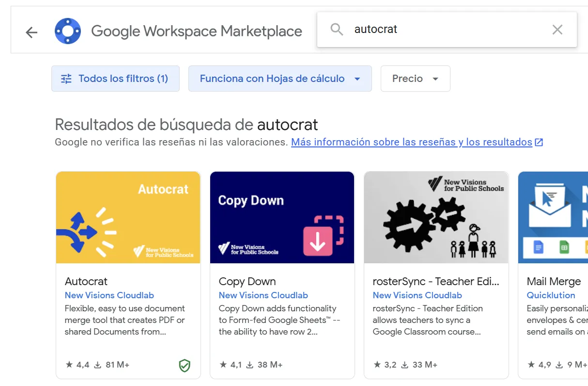Click the star rating icon on Autocrat
Image resolution: width=588 pixels, height=386 pixels.
pyautogui.click(x=69, y=365)
